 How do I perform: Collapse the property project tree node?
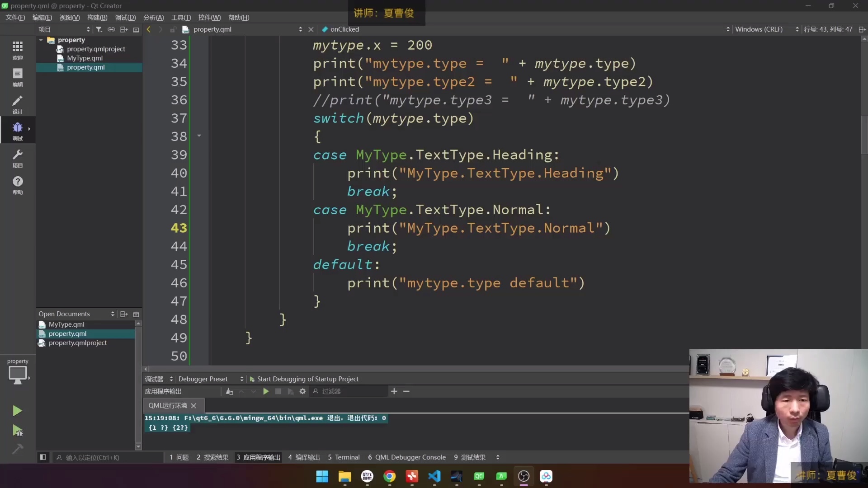pyautogui.click(x=41, y=40)
